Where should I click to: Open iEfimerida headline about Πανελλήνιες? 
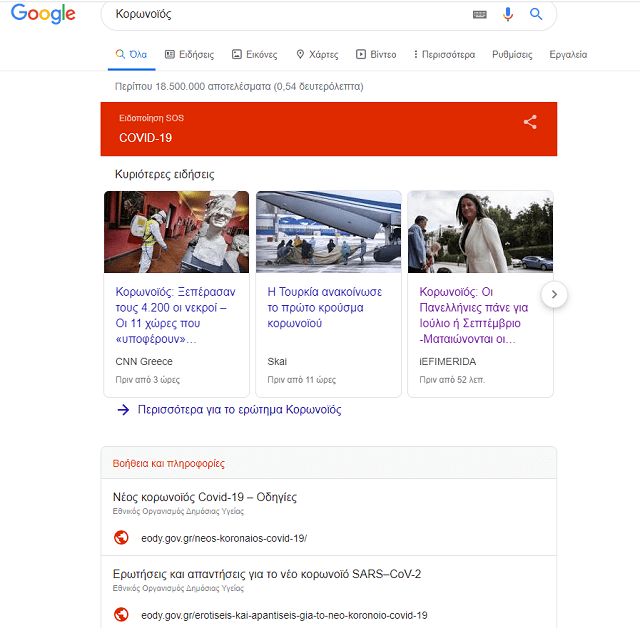[x=473, y=315]
